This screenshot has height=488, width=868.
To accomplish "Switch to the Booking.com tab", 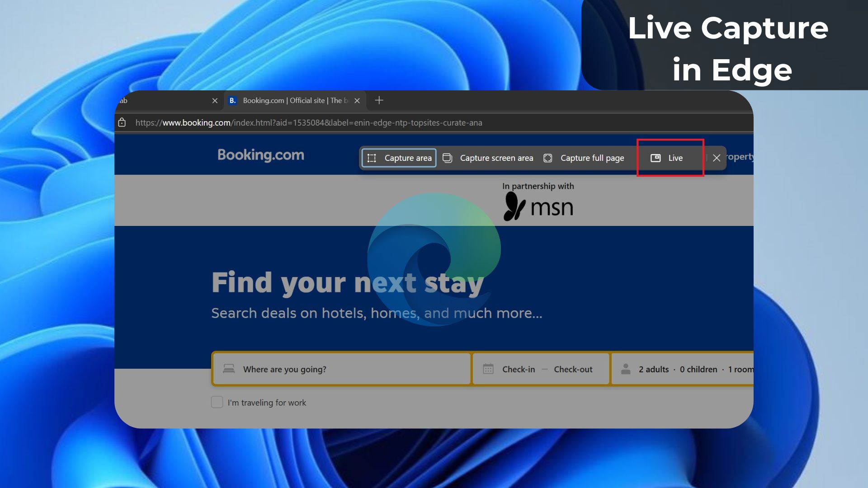I will click(295, 101).
